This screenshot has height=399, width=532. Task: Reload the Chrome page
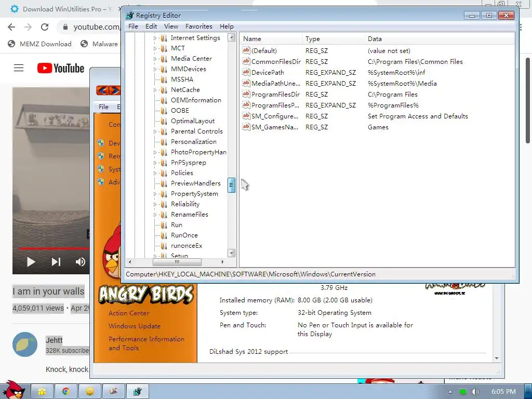point(45,27)
